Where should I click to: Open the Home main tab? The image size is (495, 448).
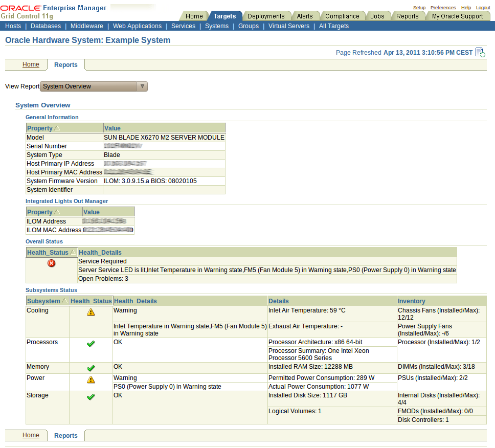coord(194,16)
